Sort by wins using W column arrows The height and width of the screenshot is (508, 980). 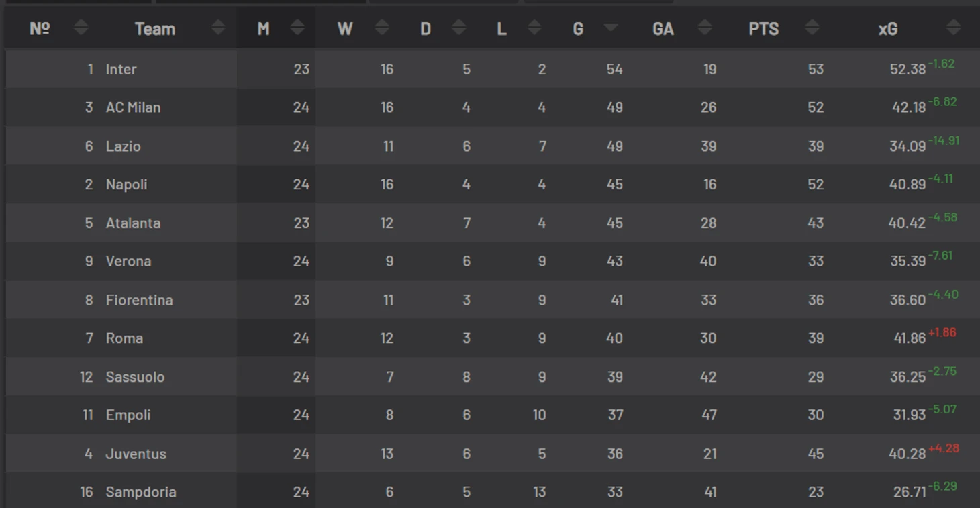coord(382,28)
